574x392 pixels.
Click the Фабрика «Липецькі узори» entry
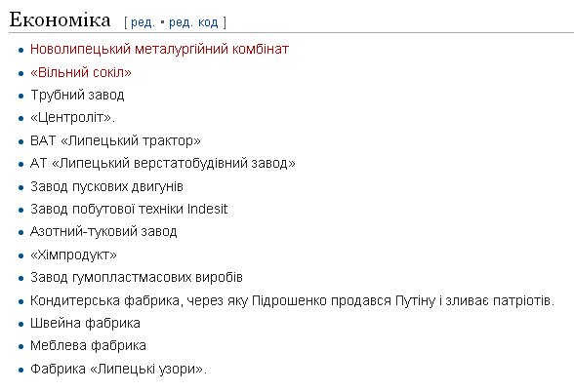tap(119, 369)
